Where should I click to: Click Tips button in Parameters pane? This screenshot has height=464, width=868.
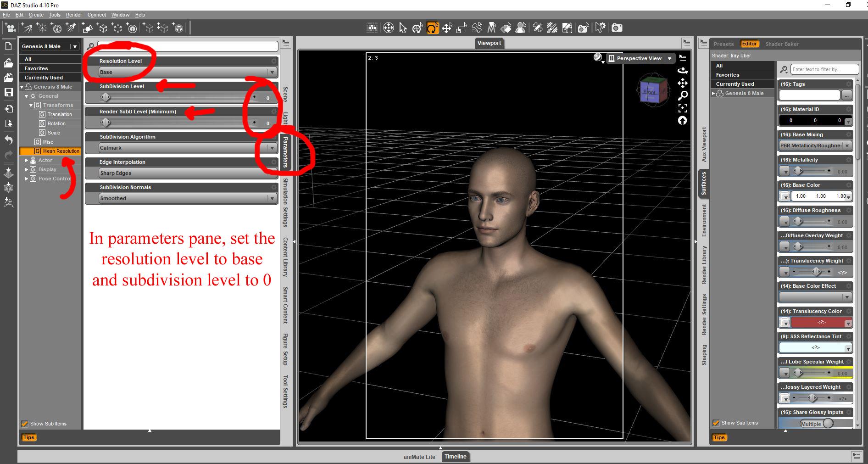(28, 437)
